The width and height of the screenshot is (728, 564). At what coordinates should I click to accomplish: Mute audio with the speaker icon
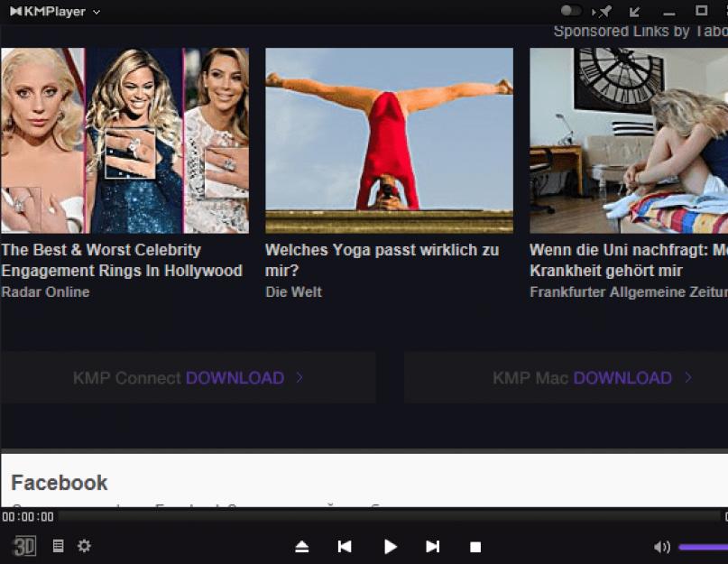point(661,547)
